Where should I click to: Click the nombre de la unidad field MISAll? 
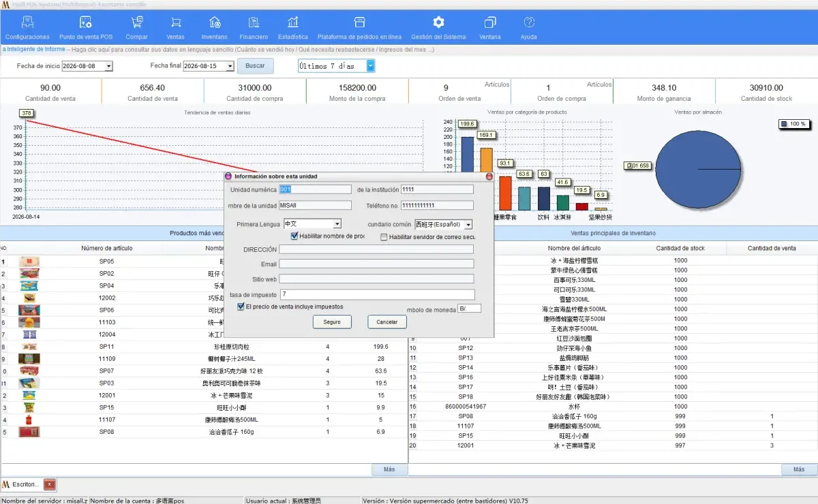point(315,205)
